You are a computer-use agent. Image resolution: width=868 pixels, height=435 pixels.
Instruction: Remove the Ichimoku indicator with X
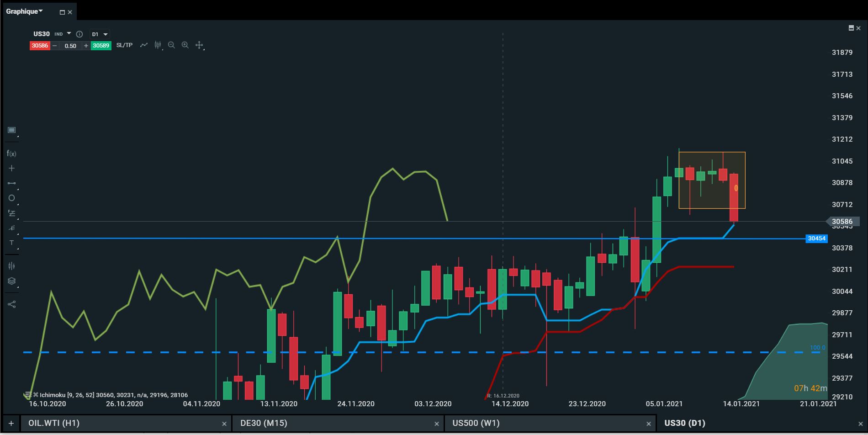(36, 394)
